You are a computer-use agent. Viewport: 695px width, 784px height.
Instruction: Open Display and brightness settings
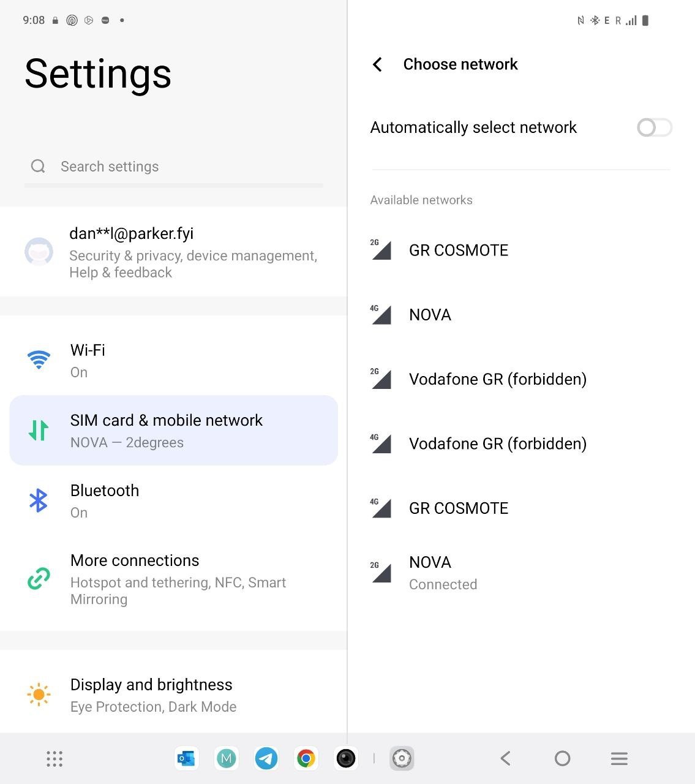[174, 695]
